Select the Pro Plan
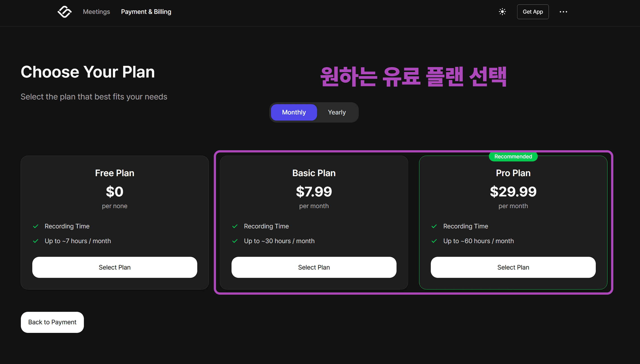The height and width of the screenshot is (364, 640). tap(513, 267)
